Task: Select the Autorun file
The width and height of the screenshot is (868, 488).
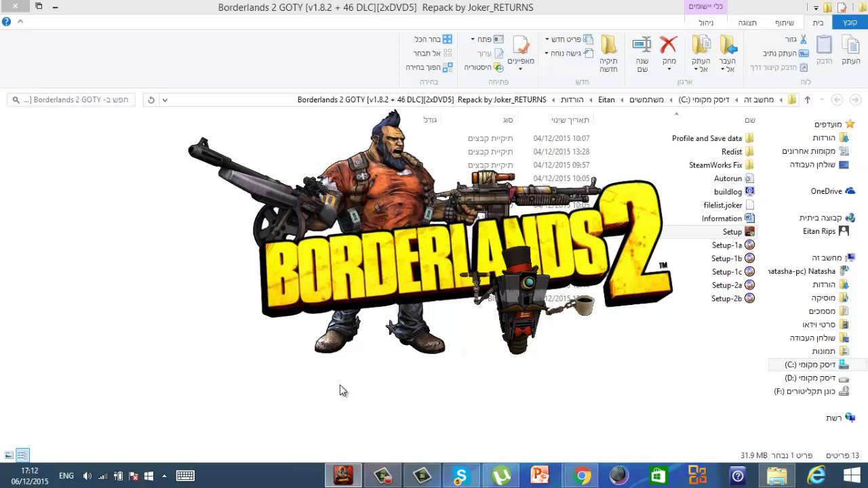Action: click(x=734, y=178)
